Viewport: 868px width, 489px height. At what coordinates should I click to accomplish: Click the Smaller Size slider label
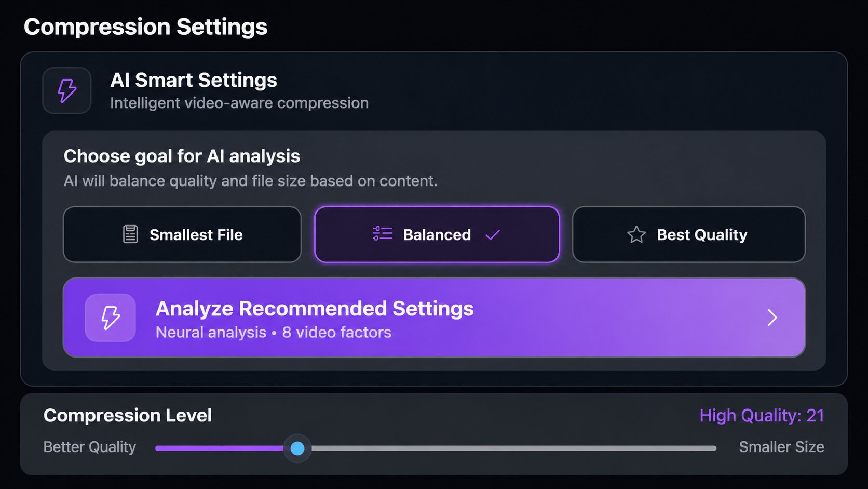(781, 447)
